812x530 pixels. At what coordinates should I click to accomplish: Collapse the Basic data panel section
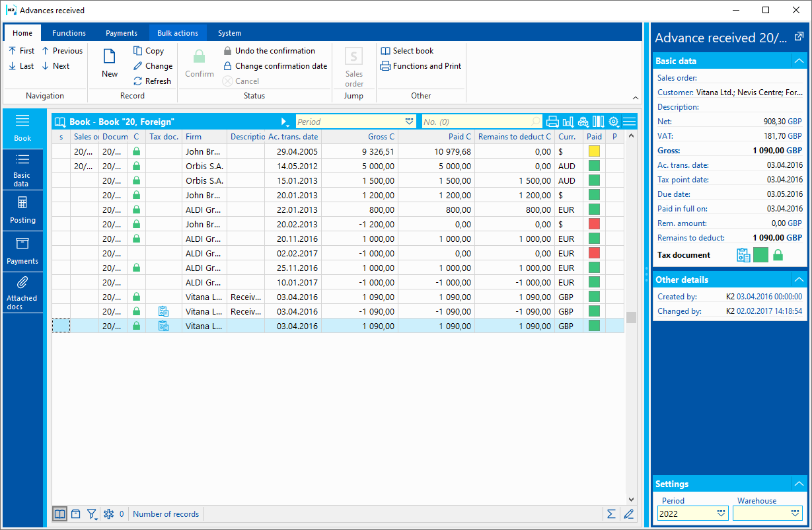(x=799, y=61)
